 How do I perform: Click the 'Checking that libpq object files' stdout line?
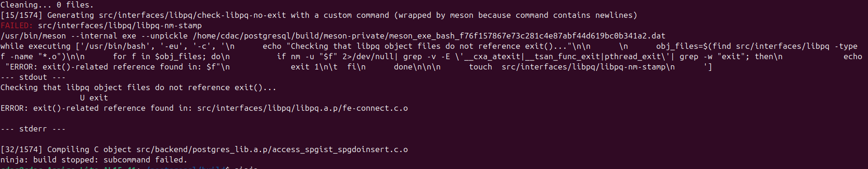[x=138, y=87]
